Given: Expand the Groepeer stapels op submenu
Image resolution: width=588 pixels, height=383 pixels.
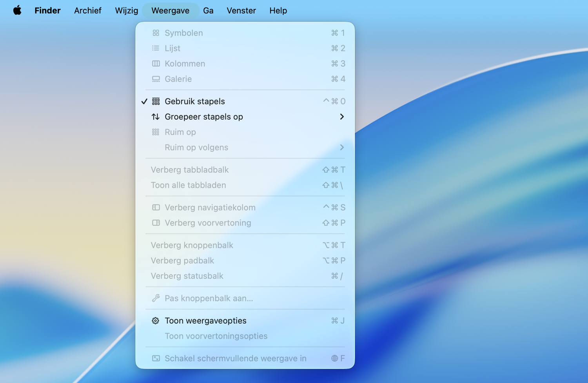Looking at the screenshot, I should [x=203, y=117].
